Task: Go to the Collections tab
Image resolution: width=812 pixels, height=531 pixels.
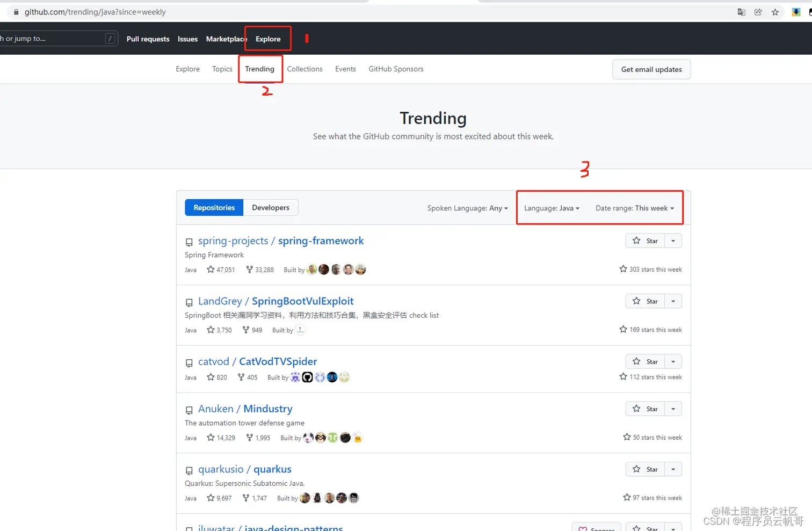Action: [x=305, y=69]
